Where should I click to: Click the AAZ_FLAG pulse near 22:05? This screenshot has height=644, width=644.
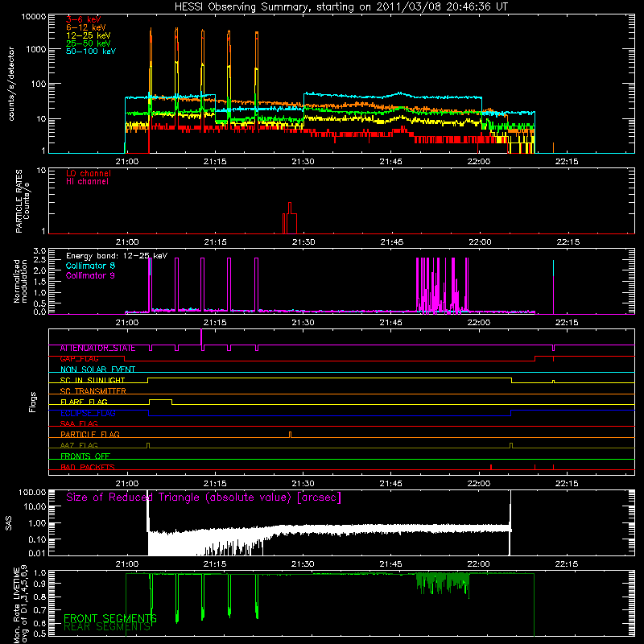tap(511, 445)
